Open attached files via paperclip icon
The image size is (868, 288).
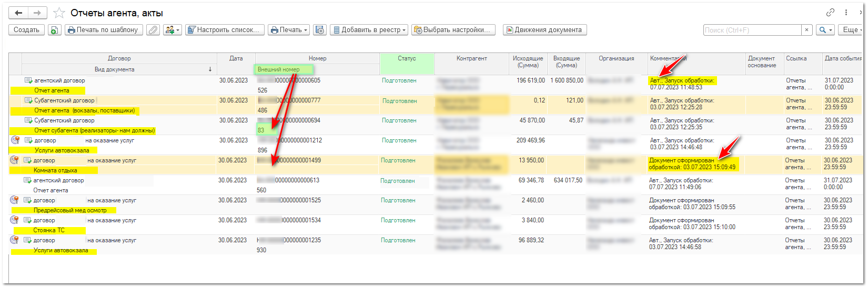point(153,30)
